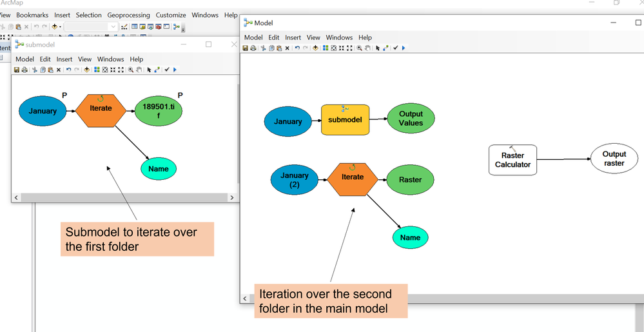
Task: Expand the ArcMap Add Data dropdown arrow
Action: 61,26
